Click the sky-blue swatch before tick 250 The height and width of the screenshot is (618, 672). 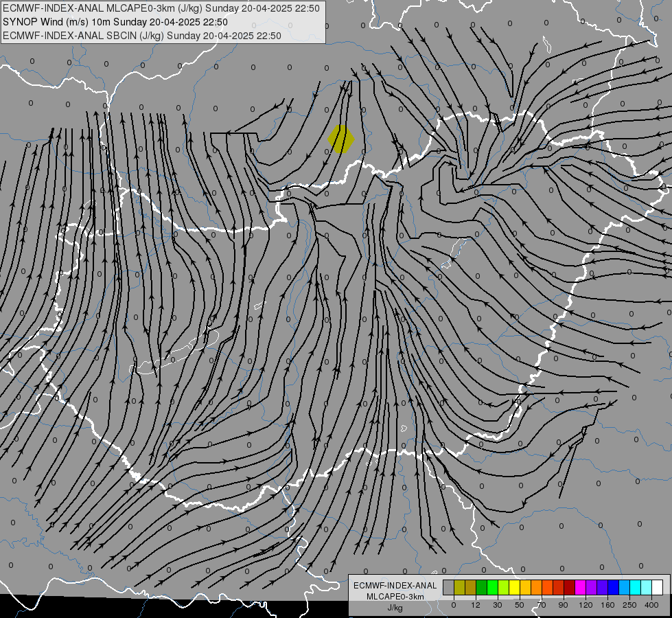(x=625, y=587)
